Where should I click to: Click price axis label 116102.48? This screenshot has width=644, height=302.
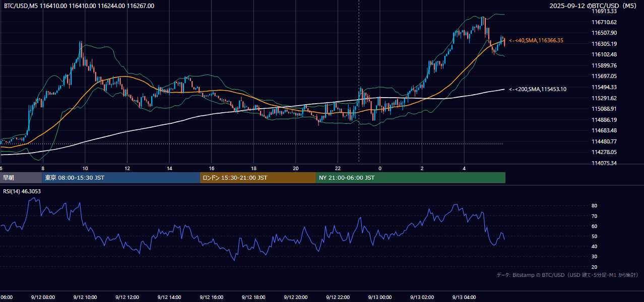(x=605, y=54)
